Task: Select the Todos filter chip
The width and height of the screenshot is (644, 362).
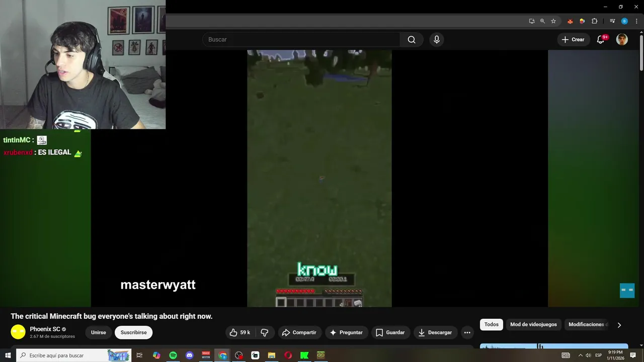Action: (492, 325)
